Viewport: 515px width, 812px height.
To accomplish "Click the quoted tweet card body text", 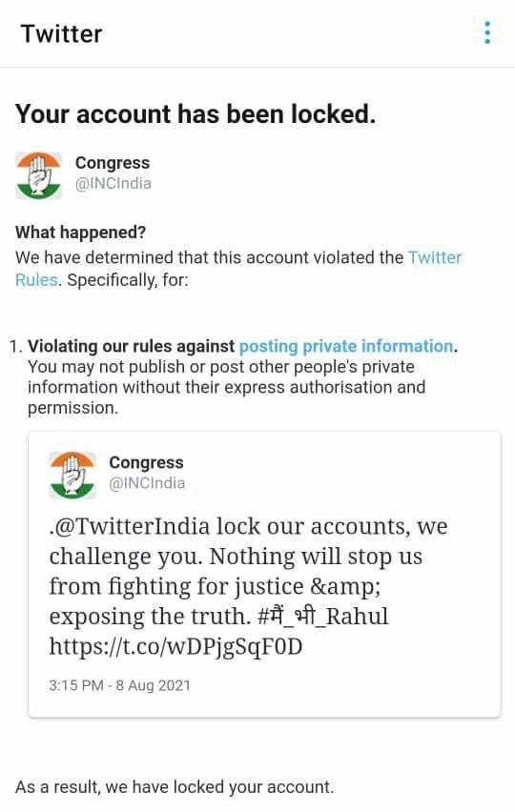I will point(249,586).
